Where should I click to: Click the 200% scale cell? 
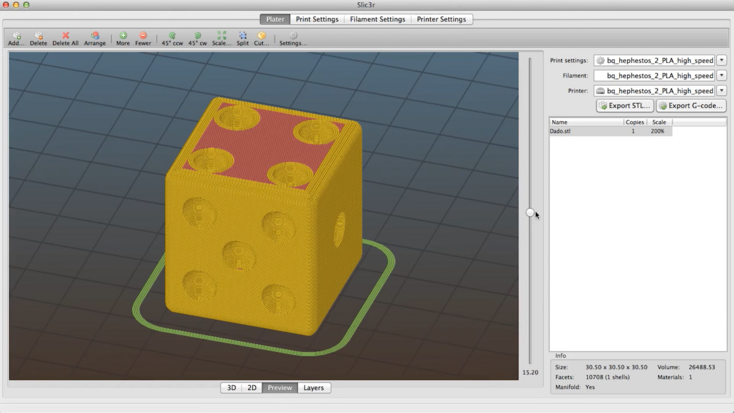click(658, 131)
